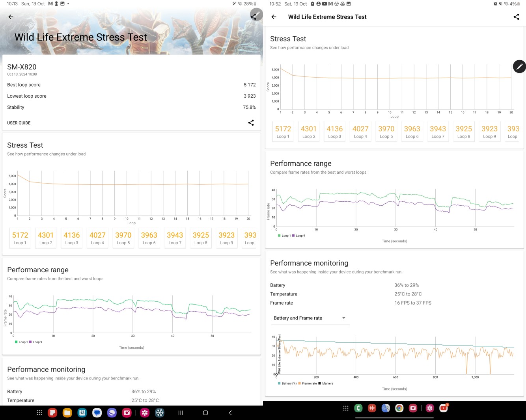Screen dimensions: 526x420
Task: Select frame rate value 16 FPS to 37 FPS
Action: coord(413,303)
